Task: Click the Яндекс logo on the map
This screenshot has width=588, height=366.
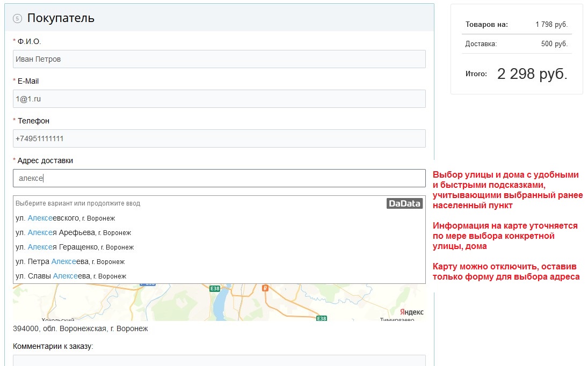Action: tap(411, 312)
